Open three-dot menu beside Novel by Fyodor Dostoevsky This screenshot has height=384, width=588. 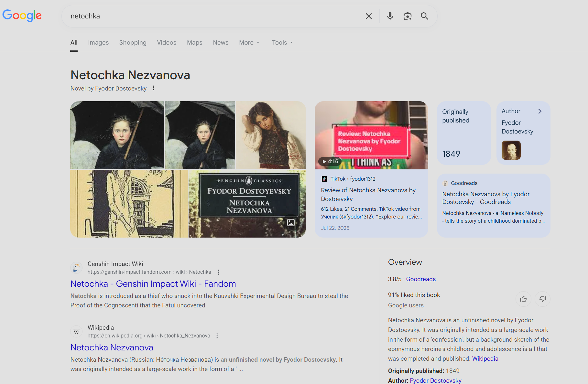pos(154,88)
